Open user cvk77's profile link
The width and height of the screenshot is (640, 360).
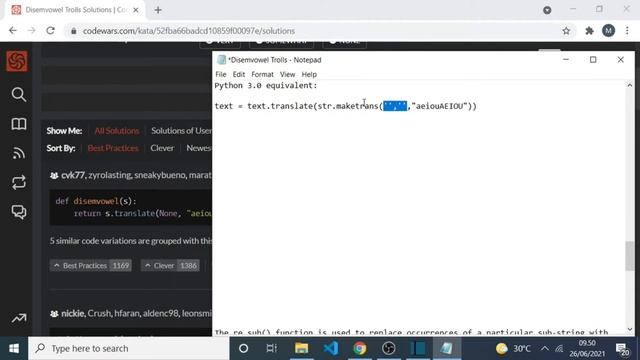(73, 175)
